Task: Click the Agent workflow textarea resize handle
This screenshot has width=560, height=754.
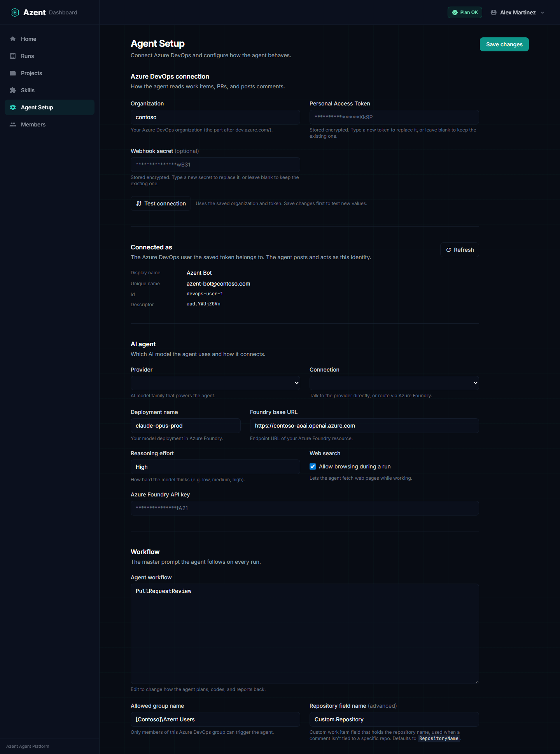Action: (476, 682)
